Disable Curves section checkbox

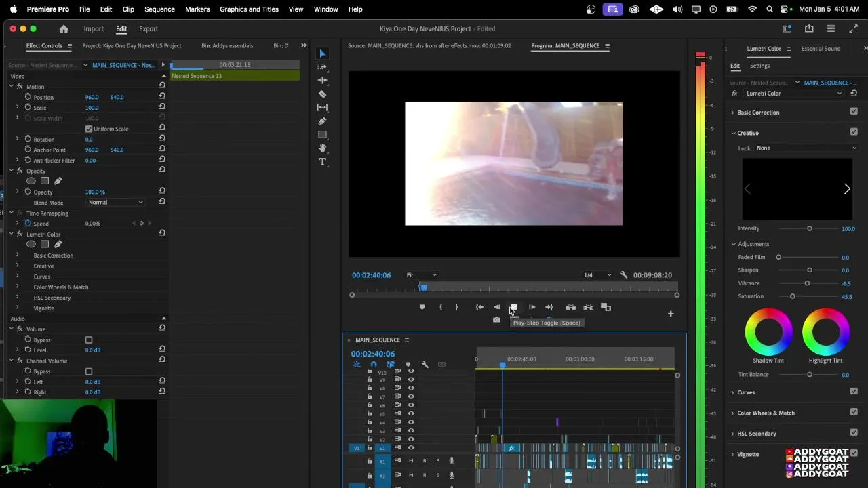[x=854, y=392]
